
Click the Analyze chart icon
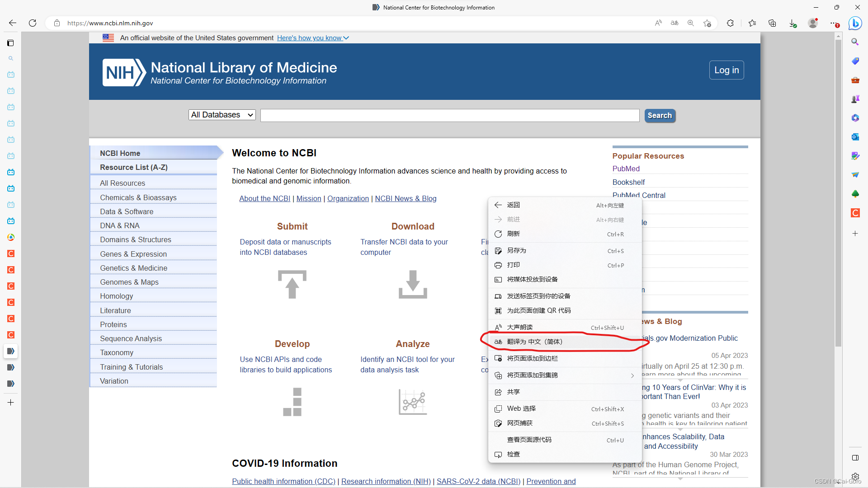click(412, 402)
